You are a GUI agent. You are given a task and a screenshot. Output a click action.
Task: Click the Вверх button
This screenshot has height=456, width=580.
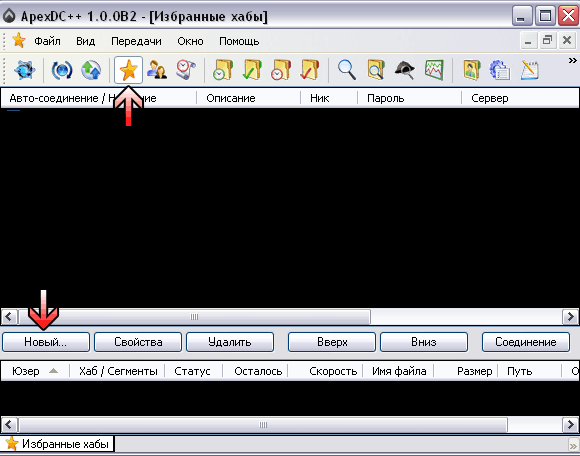click(332, 342)
